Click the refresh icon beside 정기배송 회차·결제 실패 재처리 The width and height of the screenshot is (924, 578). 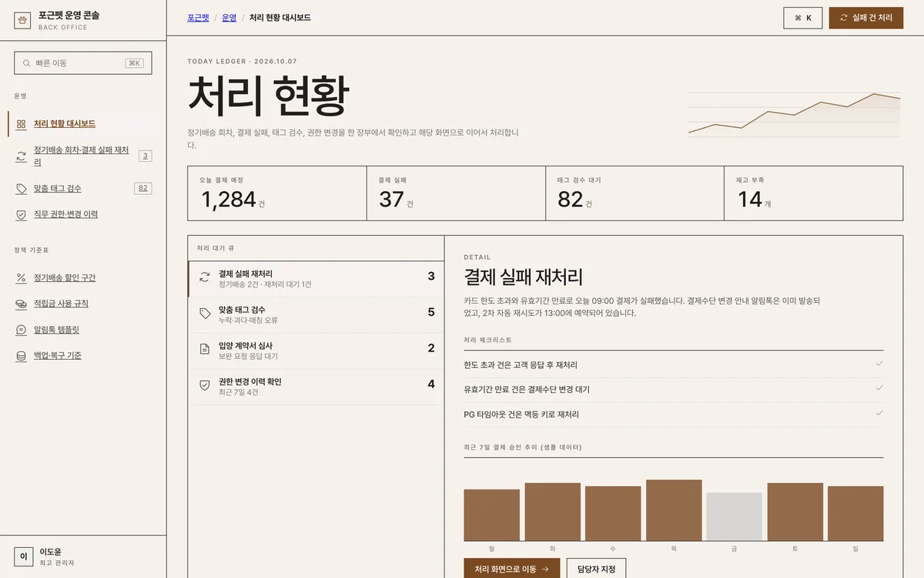(x=21, y=156)
